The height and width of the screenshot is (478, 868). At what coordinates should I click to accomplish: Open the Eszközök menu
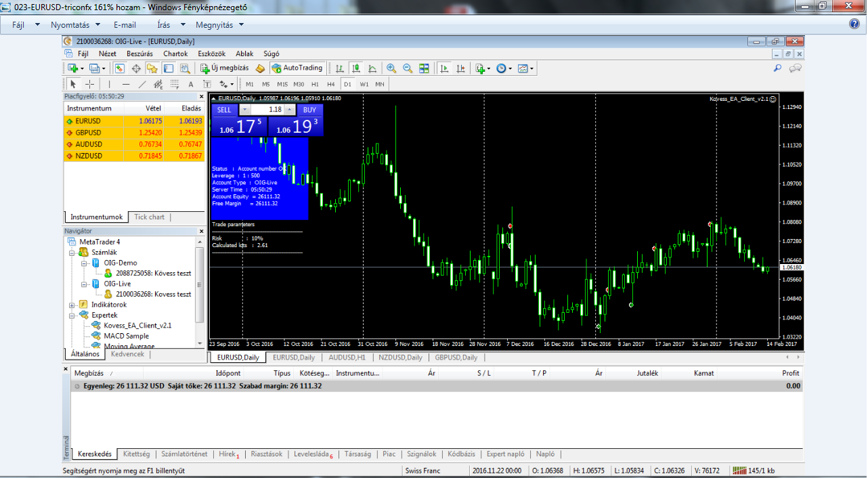click(x=211, y=53)
